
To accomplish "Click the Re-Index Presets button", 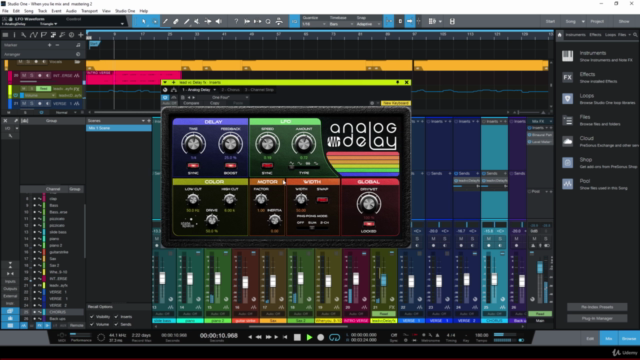I will 597,307.
